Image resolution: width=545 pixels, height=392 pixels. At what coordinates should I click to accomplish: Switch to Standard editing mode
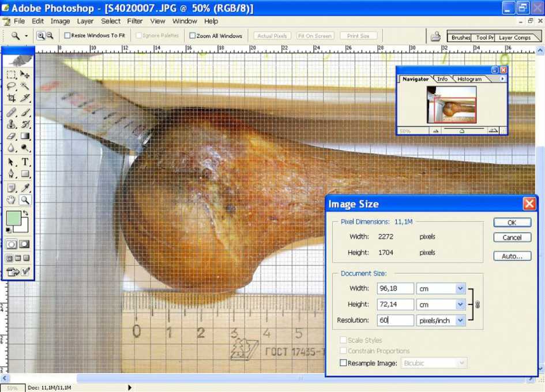(x=11, y=244)
